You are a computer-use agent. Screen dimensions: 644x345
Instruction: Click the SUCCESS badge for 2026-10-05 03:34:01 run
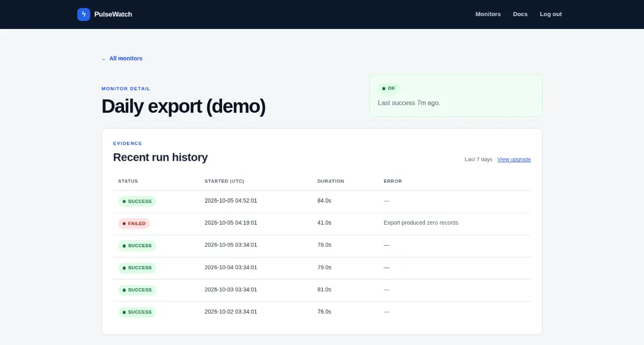[137, 246]
